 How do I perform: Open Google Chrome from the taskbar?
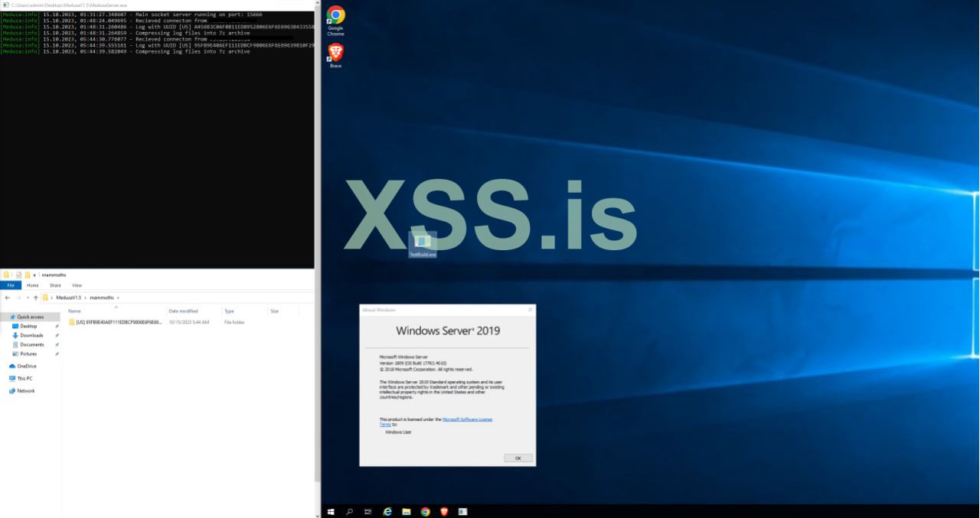(426, 511)
